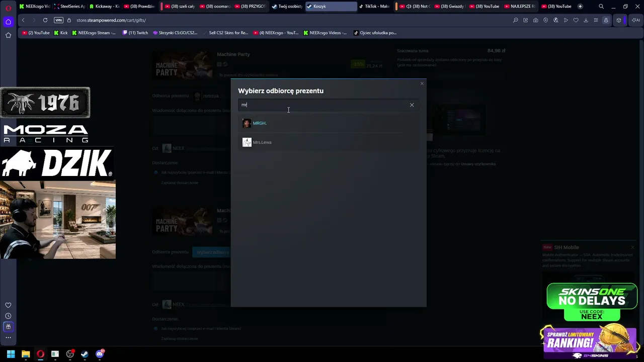Close the gift recipient dialog
The height and width of the screenshot is (362, 644).
click(x=422, y=83)
